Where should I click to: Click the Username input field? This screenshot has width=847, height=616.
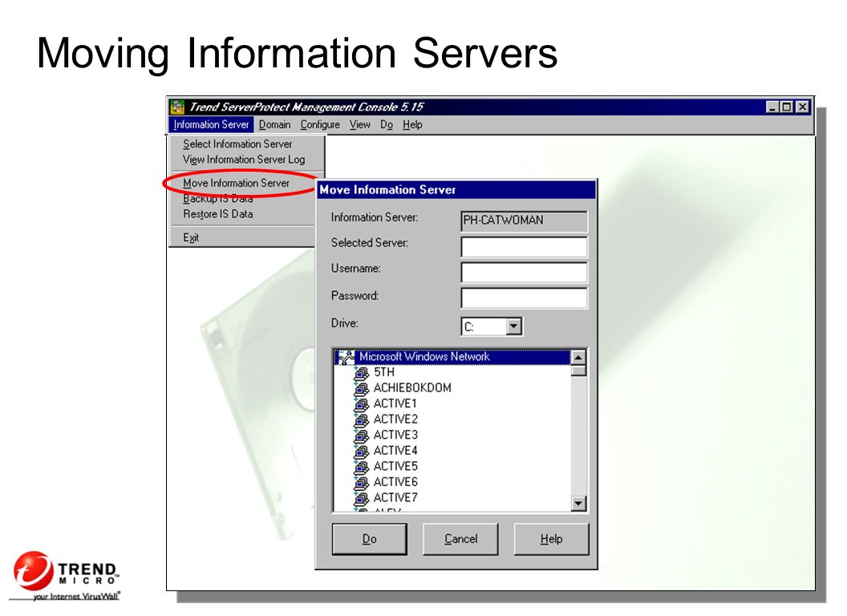point(524,273)
